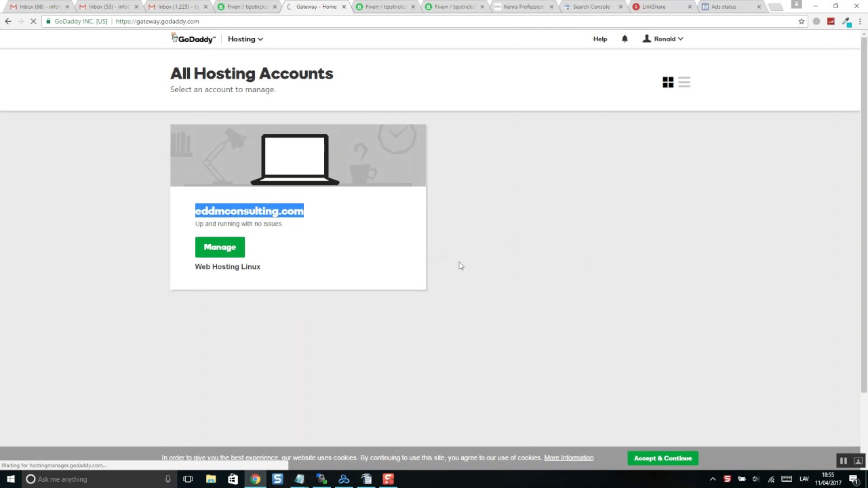Viewport: 868px width, 488px height.
Task: Expand the Hosting dropdown menu
Action: pos(245,39)
